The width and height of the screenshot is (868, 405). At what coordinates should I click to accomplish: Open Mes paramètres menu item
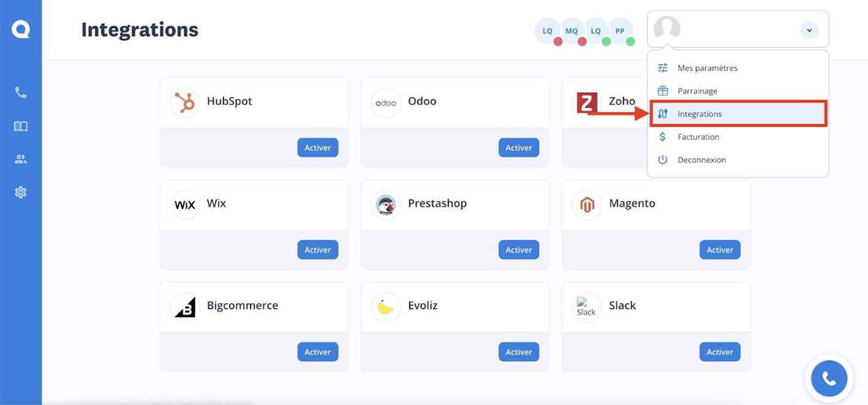738,68
